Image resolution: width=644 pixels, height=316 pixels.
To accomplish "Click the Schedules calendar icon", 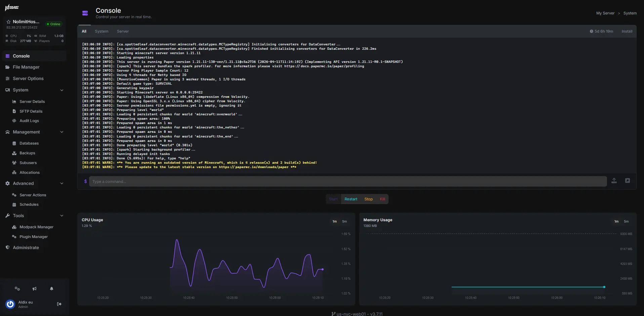I will (x=14, y=204).
